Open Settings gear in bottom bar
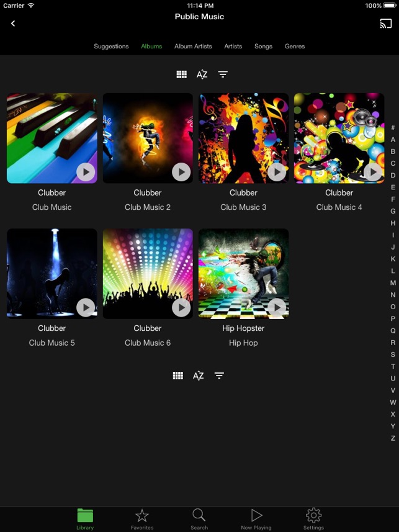399x532 pixels. pyautogui.click(x=313, y=519)
